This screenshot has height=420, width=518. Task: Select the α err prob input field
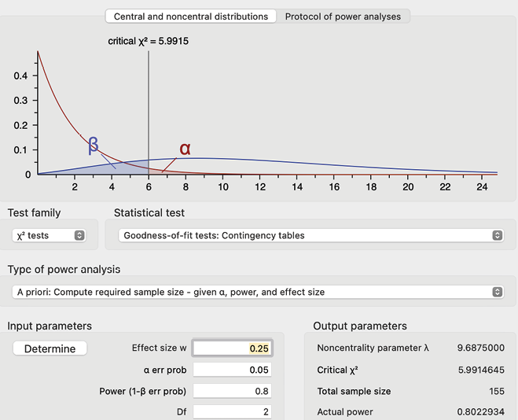[x=233, y=370]
